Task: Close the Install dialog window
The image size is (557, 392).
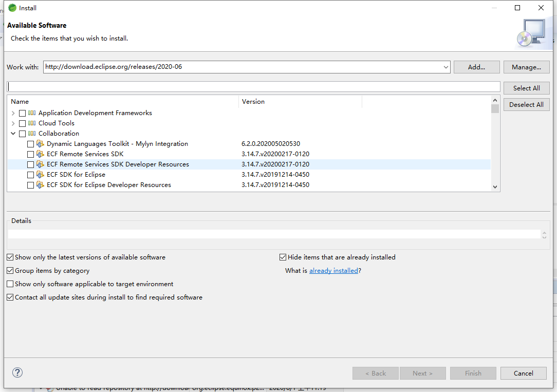Action: 541,8
